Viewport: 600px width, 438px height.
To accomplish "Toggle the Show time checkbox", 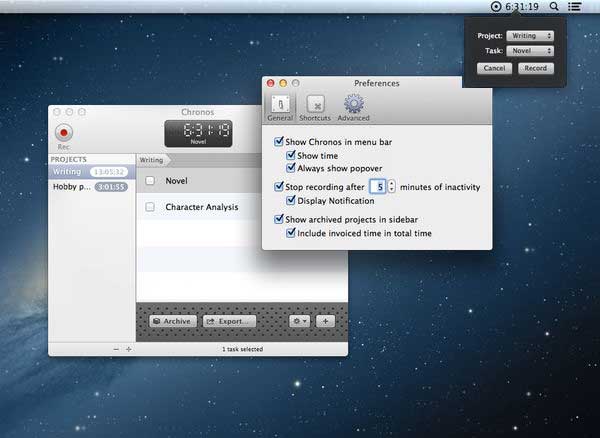I will [x=291, y=155].
